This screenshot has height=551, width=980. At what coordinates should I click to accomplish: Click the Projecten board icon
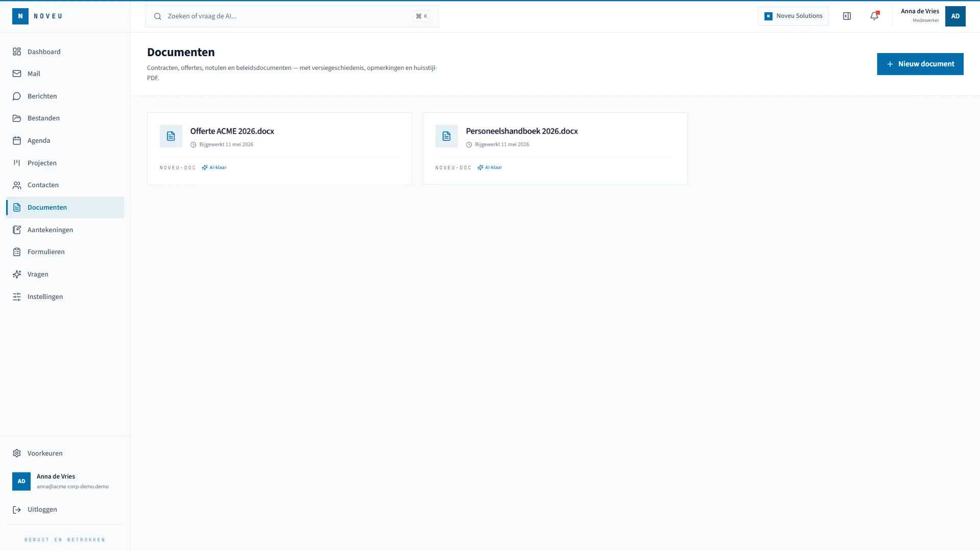click(17, 163)
